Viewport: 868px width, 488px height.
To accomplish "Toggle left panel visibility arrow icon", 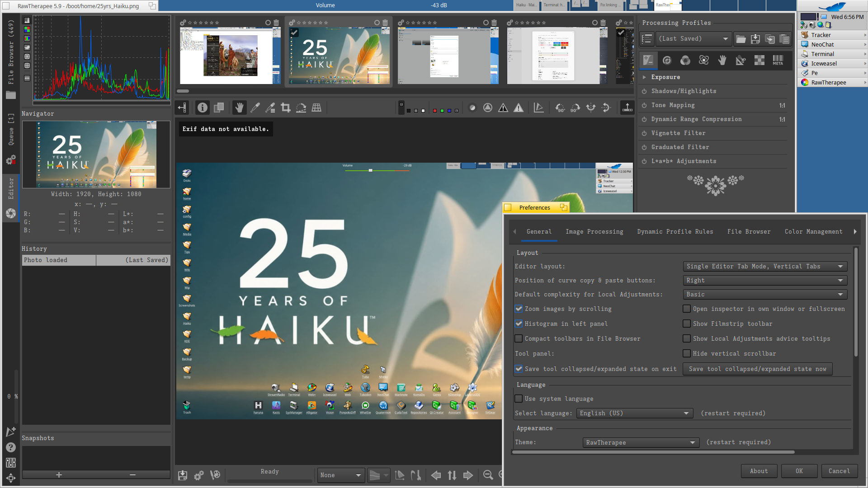I will 182,108.
